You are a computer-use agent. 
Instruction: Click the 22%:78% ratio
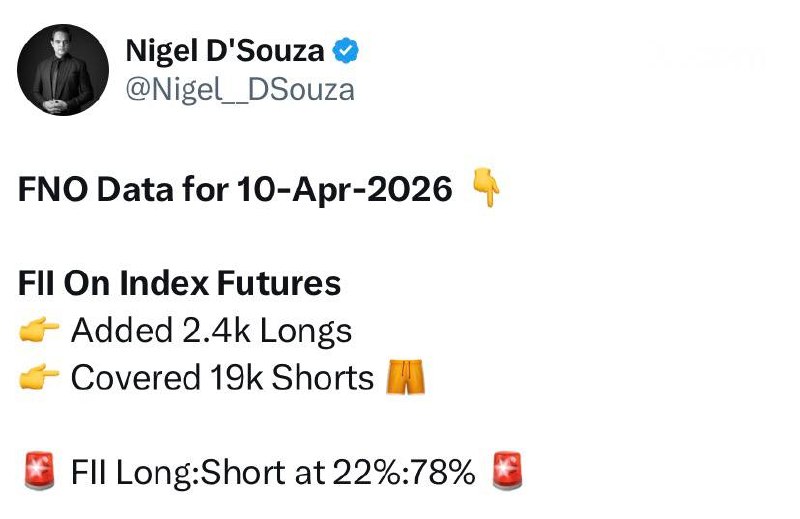click(387, 472)
